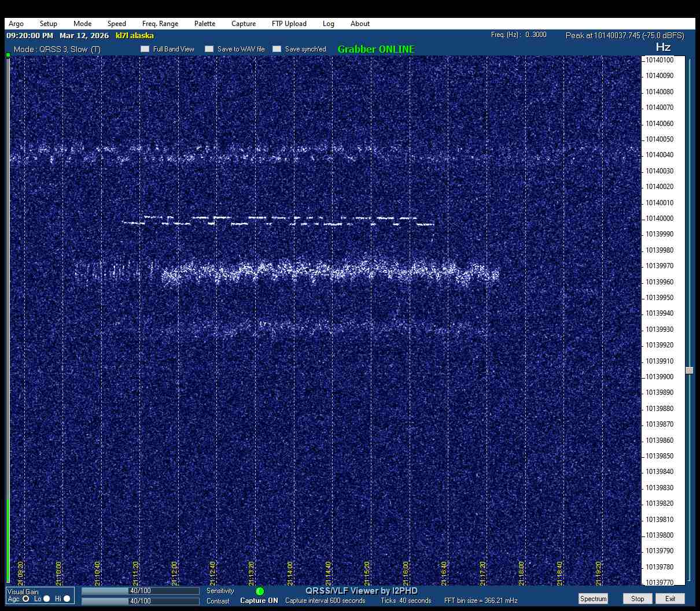The width and height of the screenshot is (700, 611).
Task: Open the Setup menu
Action: (49, 24)
